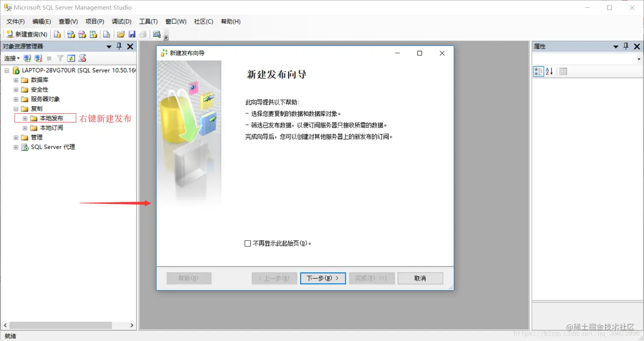Image resolution: width=644 pixels, height=341 pixels.
Task: Open the file open folder icon on toolbar
Action: tap(121, 34)
